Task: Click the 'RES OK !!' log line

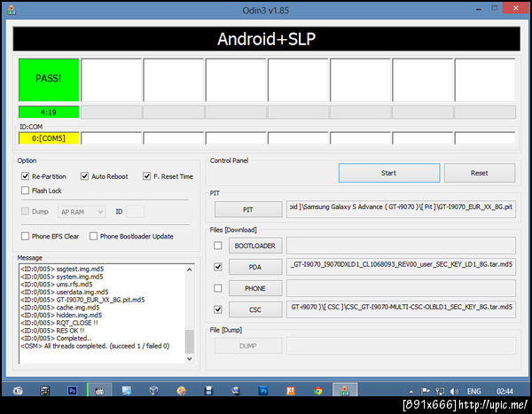Action: [x=52, y=331]
